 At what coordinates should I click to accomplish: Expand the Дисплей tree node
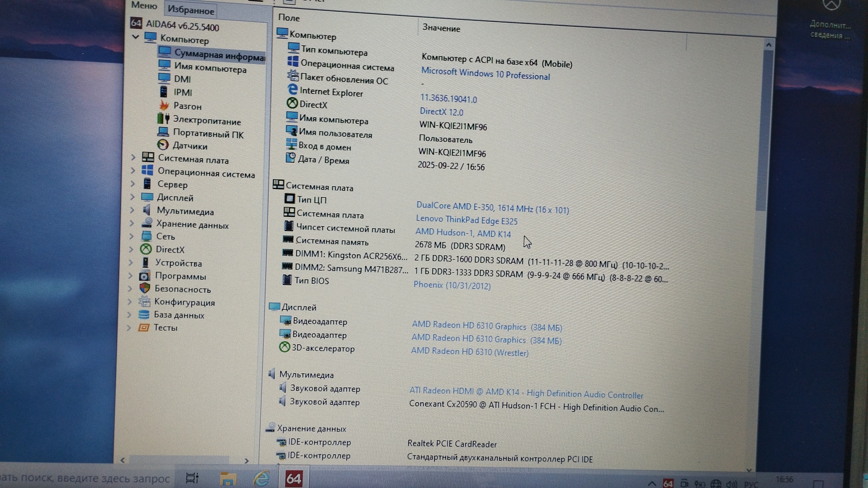point(132,197)
